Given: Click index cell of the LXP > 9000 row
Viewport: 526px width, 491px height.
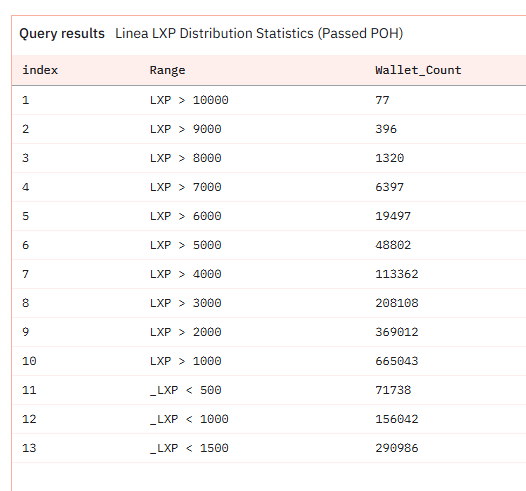Looking at the screenshot, I should [x=25, y=129].
